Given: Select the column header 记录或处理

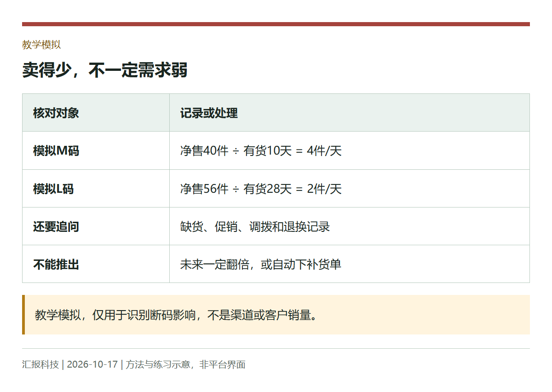Looking at the screenshot, I should 350,113.
